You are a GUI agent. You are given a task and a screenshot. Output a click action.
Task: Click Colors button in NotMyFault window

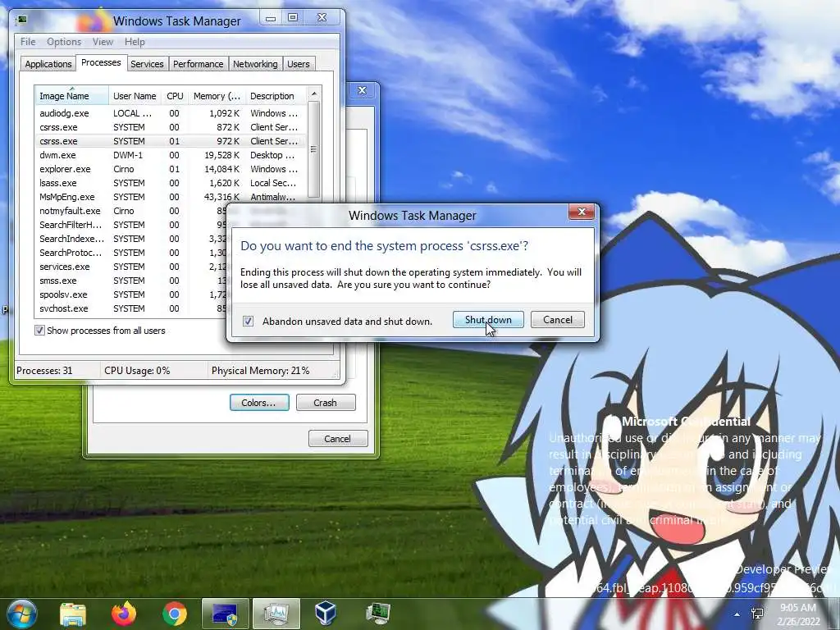coord(259,403)
